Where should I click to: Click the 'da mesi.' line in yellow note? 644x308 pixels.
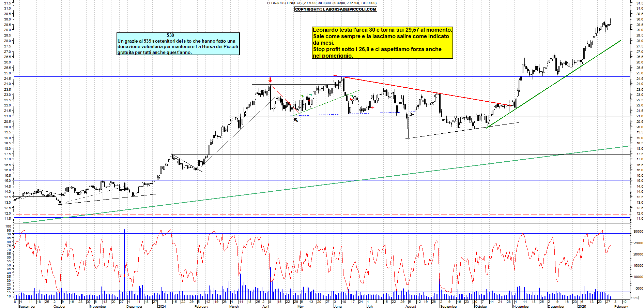(323, 43)
